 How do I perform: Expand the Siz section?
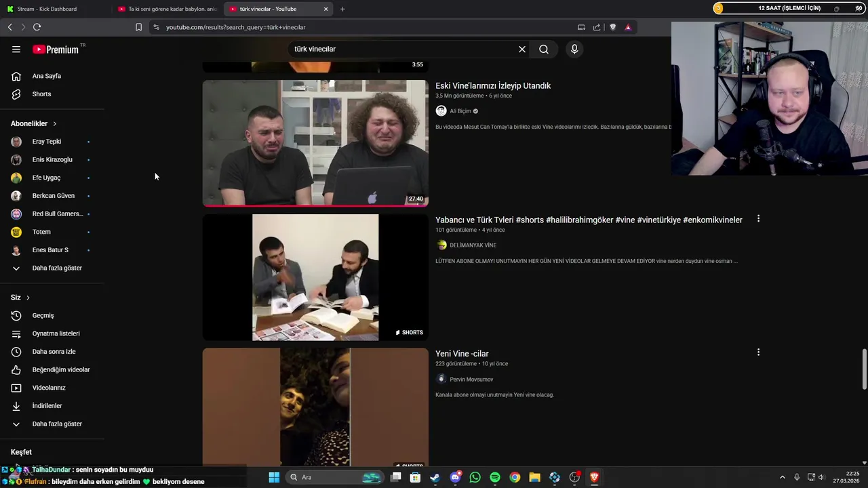tap(20, 298)
